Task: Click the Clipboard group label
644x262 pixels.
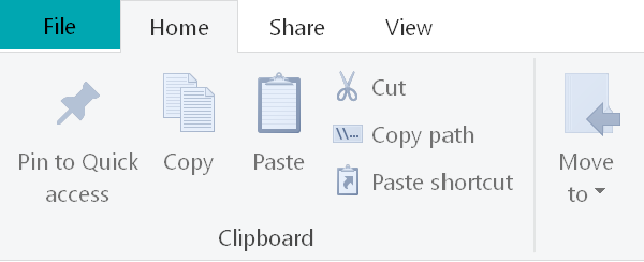Action: pyautogui.click(x=266, y=238)
